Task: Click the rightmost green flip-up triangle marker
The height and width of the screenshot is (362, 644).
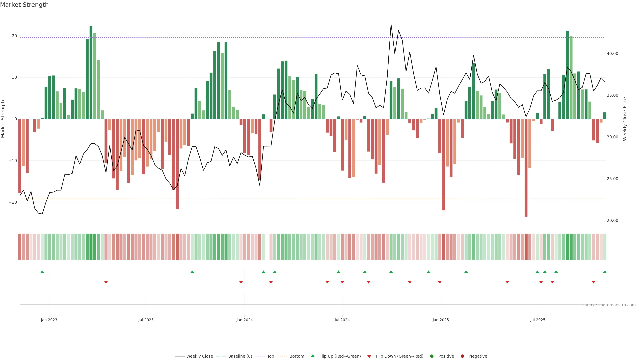Action: (x=604, y=272)
